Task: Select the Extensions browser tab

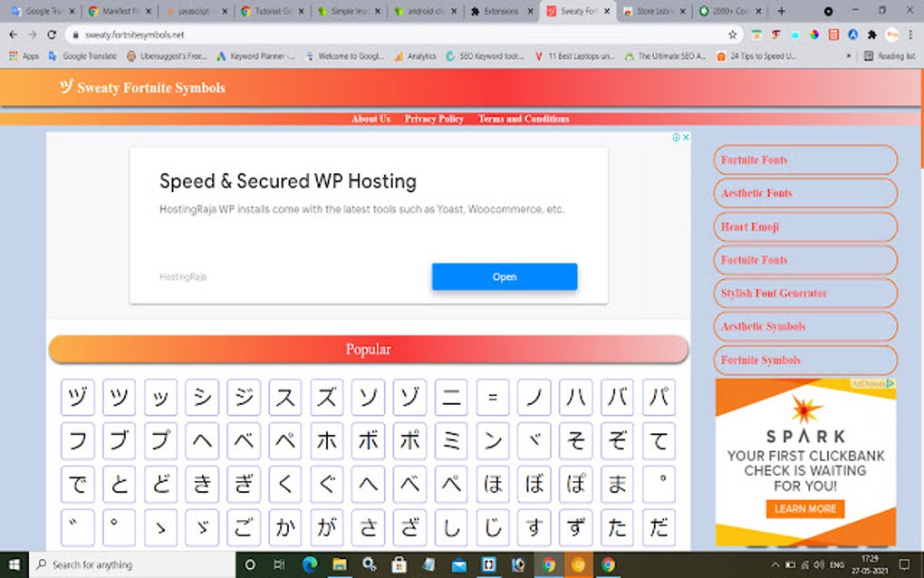Action: click(x=504, y=12)
